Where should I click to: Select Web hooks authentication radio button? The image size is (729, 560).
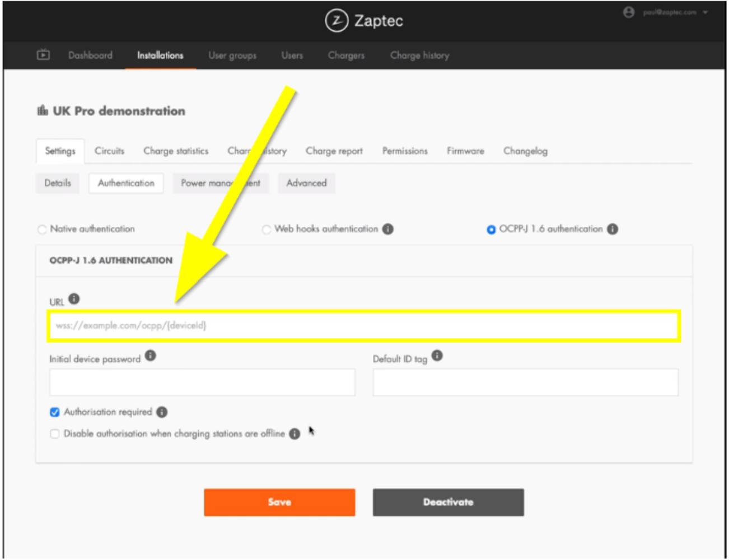pyautogui.click(x=267, y=230)
